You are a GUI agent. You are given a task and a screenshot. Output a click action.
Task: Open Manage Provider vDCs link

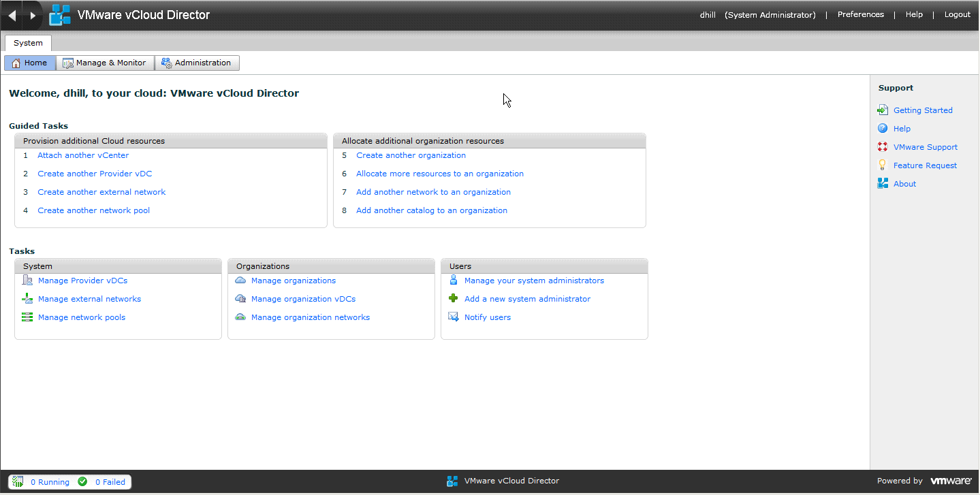coord(82,281)
